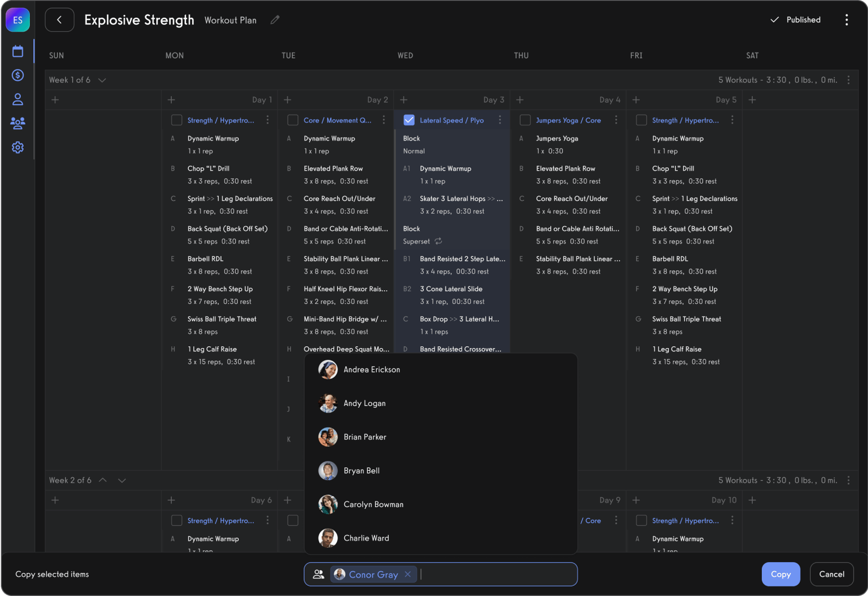Open the payments section from the sidebar
The width and height of the screenshot is (868, 596).
[x=17, y=75]
